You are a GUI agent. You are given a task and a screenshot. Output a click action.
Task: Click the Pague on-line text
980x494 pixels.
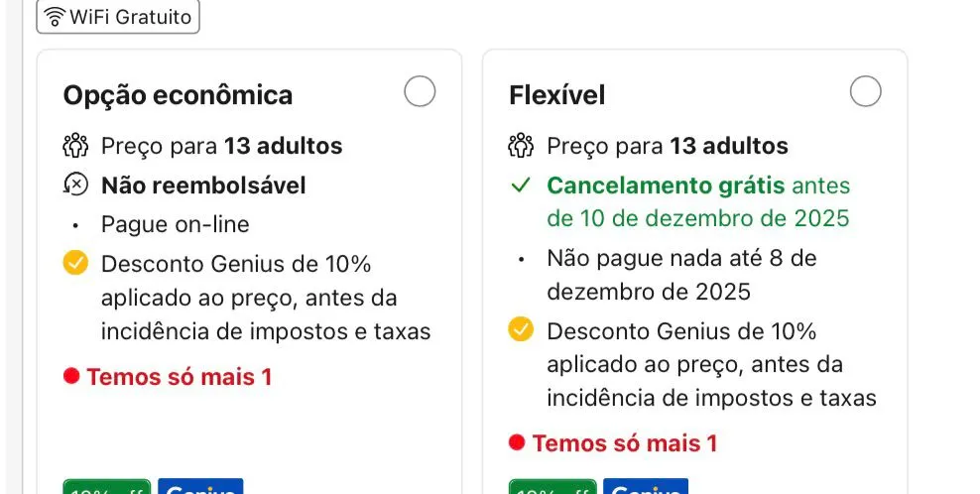pyautogui.click(x=175, y=224)
